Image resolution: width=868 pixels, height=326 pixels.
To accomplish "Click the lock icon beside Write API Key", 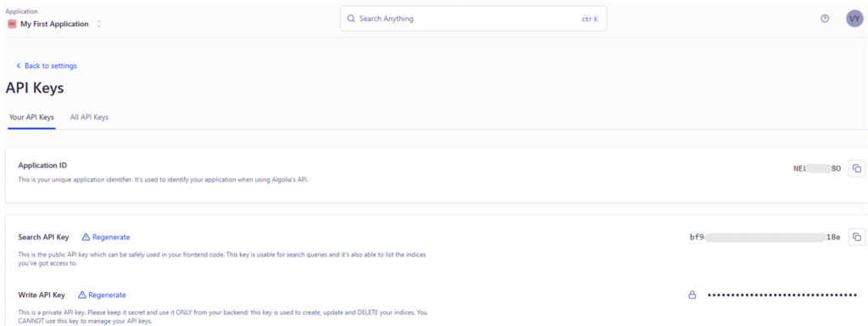I will (x=692, y=295).
